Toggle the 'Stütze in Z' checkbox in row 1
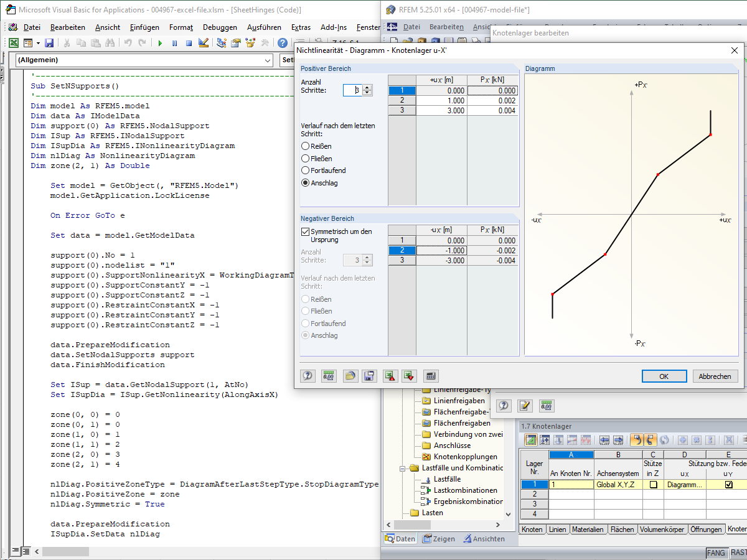Viewport: 747px width, 560px height. click(653, 484)
